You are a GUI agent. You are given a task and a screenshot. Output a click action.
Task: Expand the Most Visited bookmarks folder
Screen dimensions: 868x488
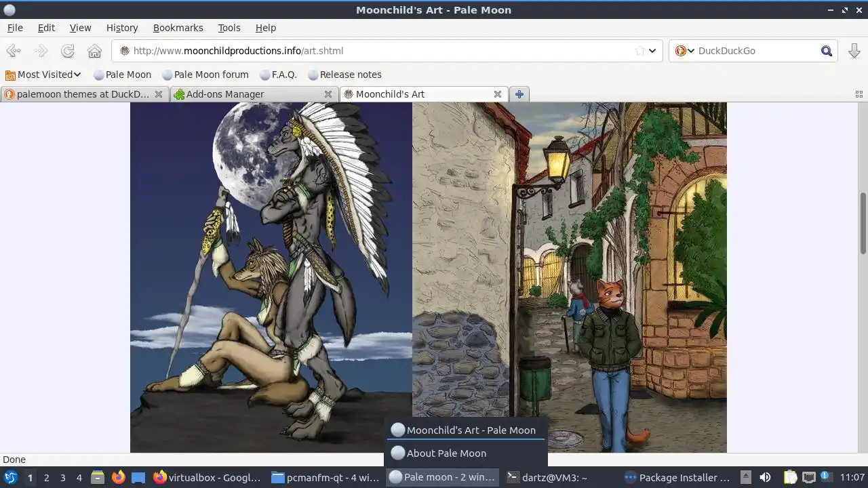tap(43, 75)
